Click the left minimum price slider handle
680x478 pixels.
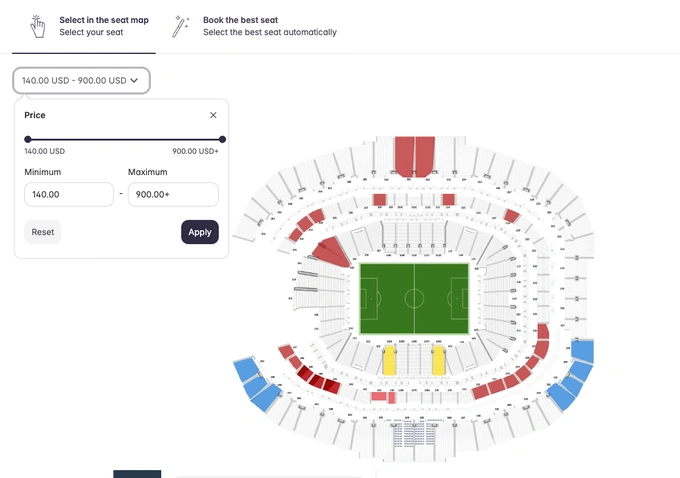coord(28,139)
